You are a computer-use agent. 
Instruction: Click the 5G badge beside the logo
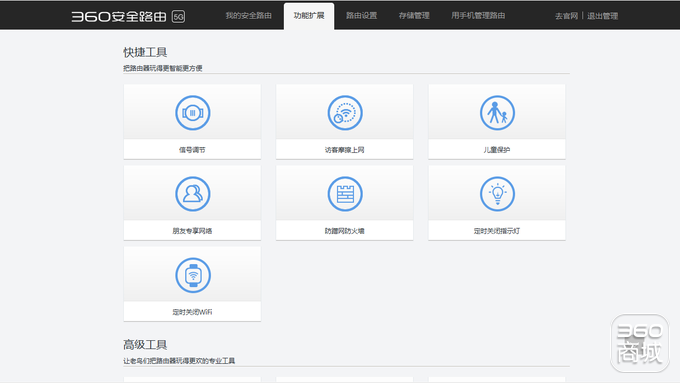[x=178, y=16]
